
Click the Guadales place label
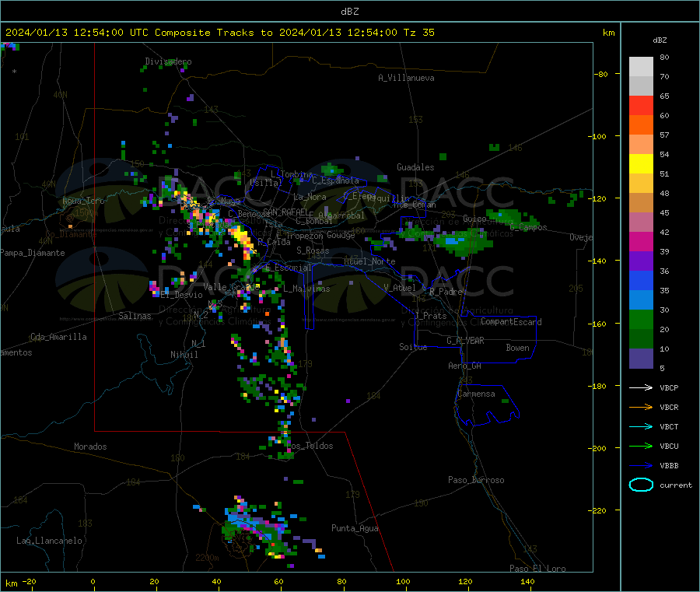coord(415,167)
